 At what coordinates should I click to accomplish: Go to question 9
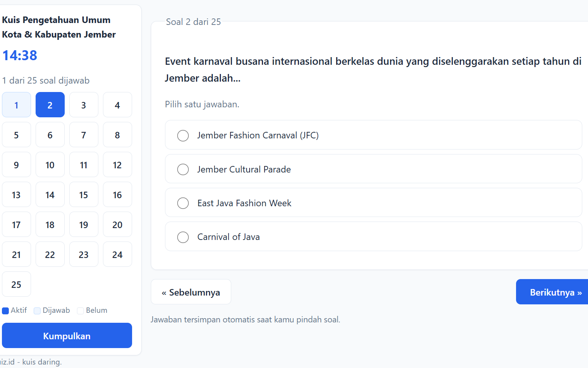click(x=16, y=164)
